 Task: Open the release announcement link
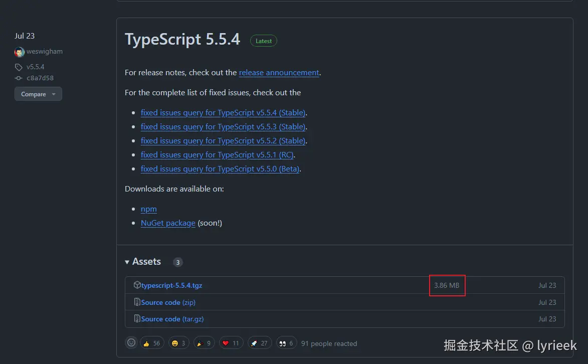tap(279, 72)
